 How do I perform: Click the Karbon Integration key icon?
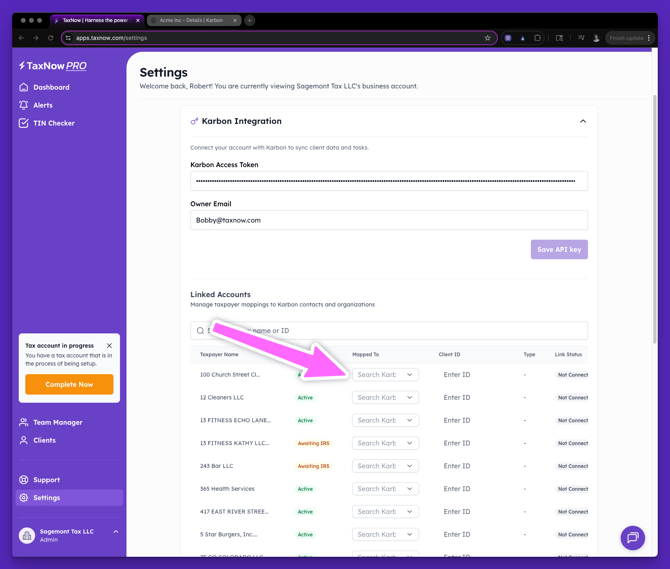point(194,121)
